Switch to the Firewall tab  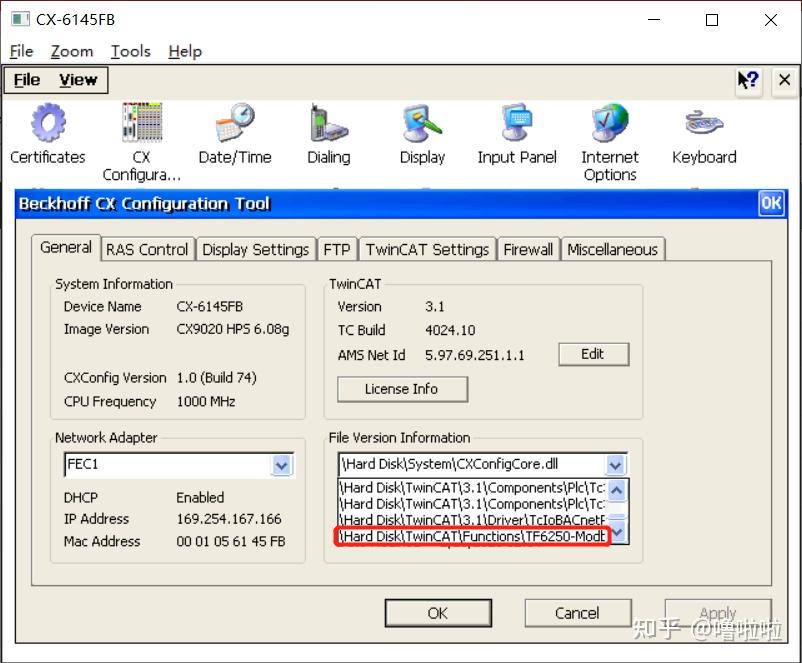(x=528, y=250)
